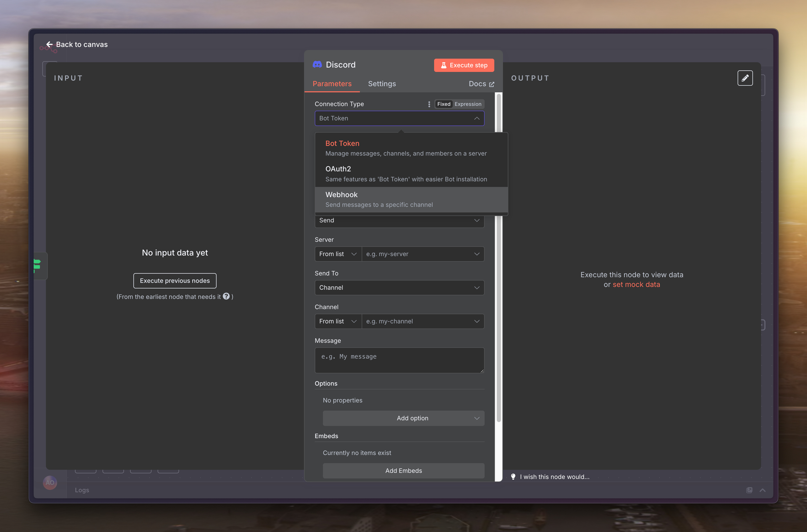Open the Docs external link icon

[491, 84]
